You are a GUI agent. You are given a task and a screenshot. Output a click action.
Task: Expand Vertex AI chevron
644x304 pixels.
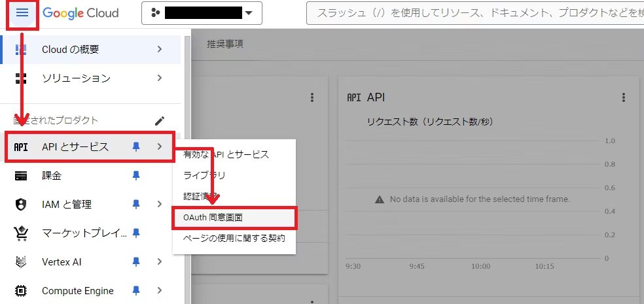click(160, 262)
